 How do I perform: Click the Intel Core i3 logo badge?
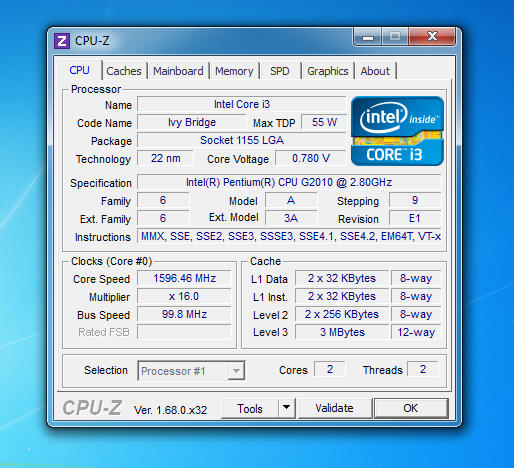[397, 131]
